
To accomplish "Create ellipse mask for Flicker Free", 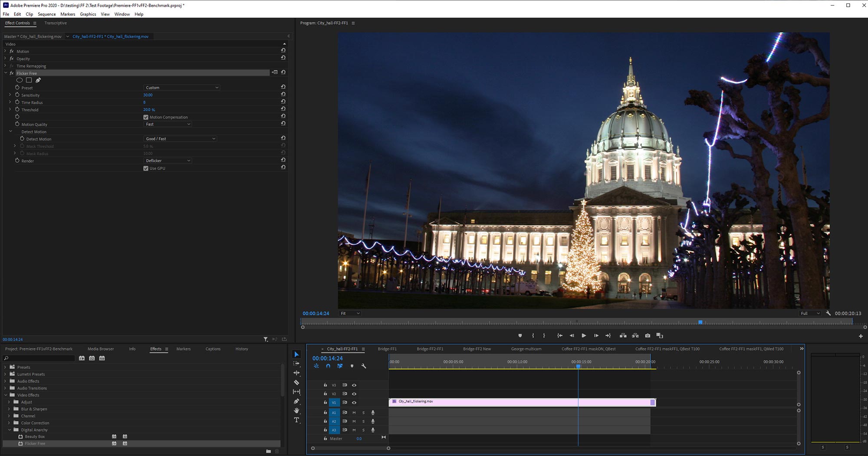I will [x=20, y=80].
